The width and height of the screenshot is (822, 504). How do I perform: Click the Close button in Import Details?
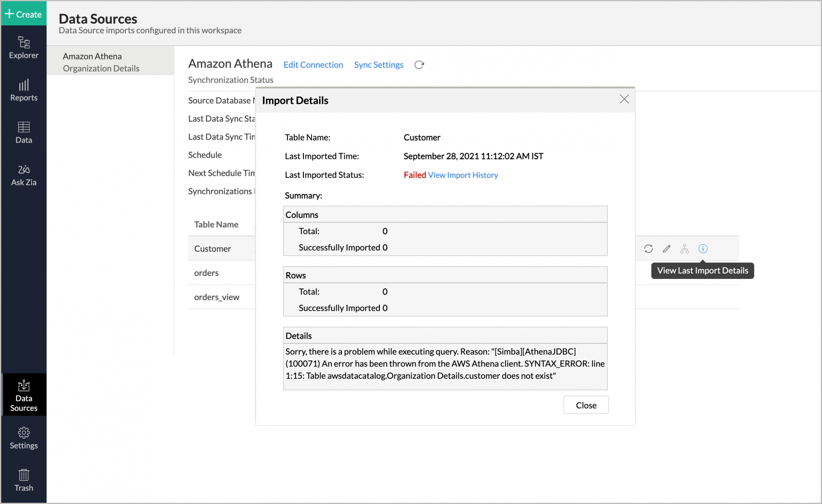click(x=586, y=405)
